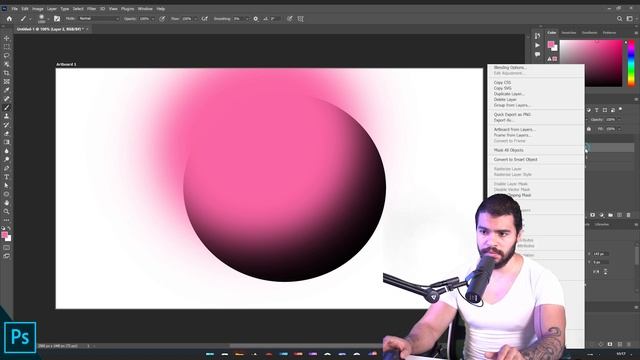
Task: Choose Duplicate Layer in context menu
Action: click(x=509, y=94)
